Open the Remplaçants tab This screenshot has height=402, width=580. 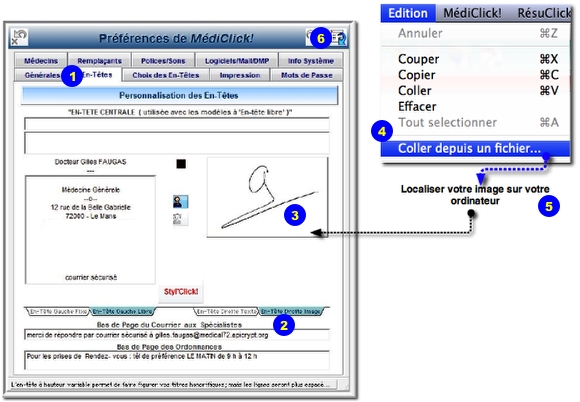pos(100,61)
